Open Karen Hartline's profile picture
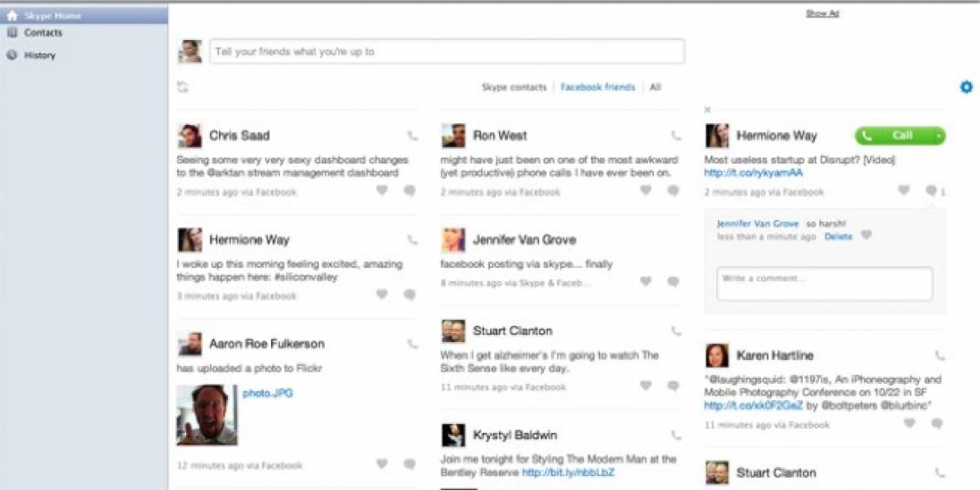 (717, 355)
